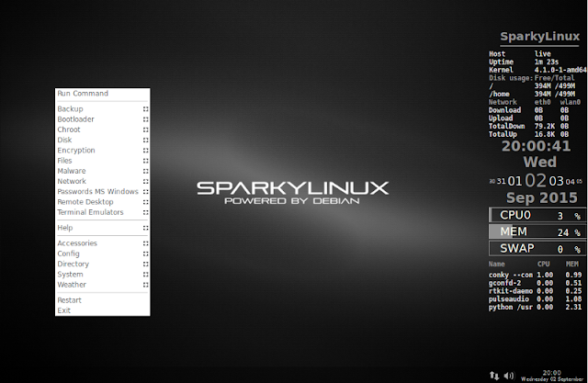Choose the Malware menu entry
This screenshot has height=383, width=588.
click(102, 171)
